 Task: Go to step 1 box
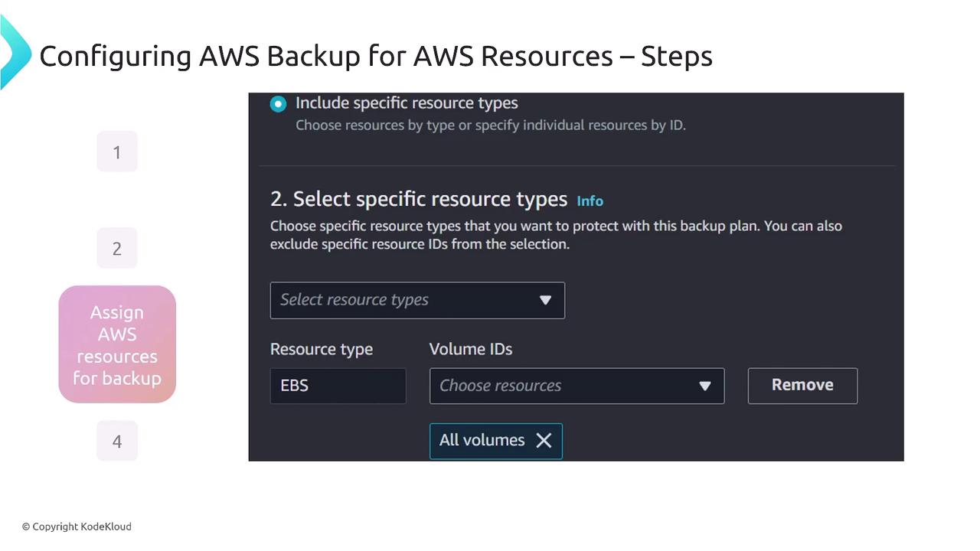pyautogui.click(x=117, y=152)
